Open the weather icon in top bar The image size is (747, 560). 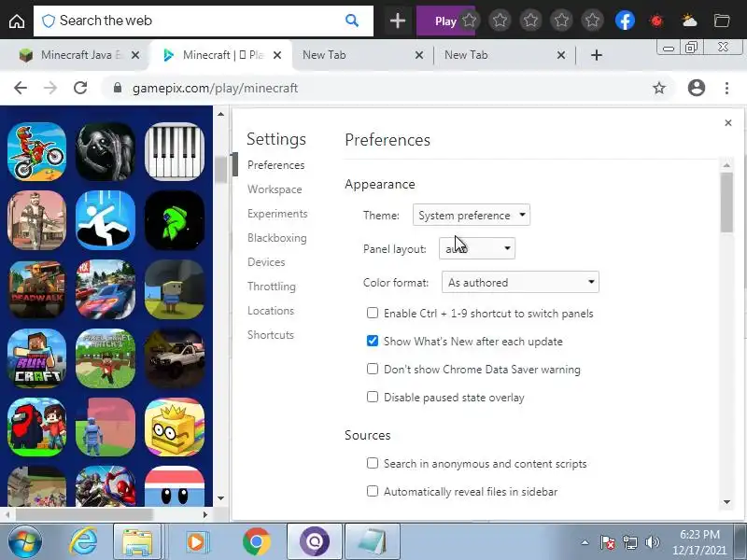pos(689,21)
